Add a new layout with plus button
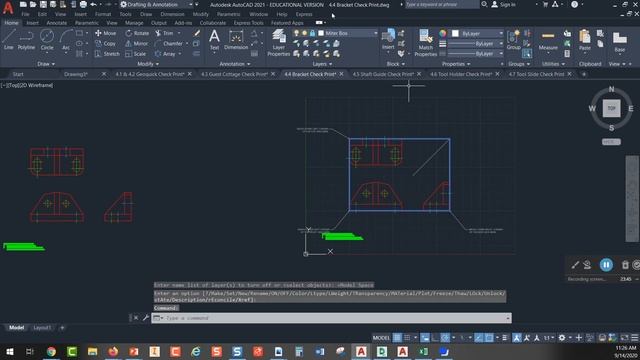 (x=62, y=328)
